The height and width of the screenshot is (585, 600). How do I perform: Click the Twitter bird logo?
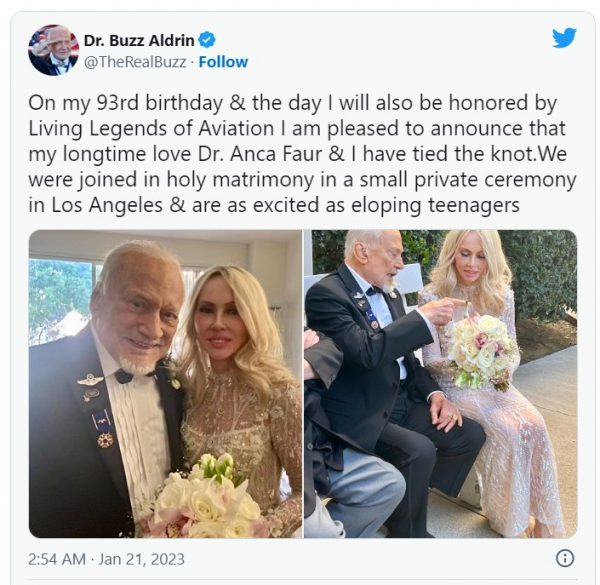[x=564, y=38]
